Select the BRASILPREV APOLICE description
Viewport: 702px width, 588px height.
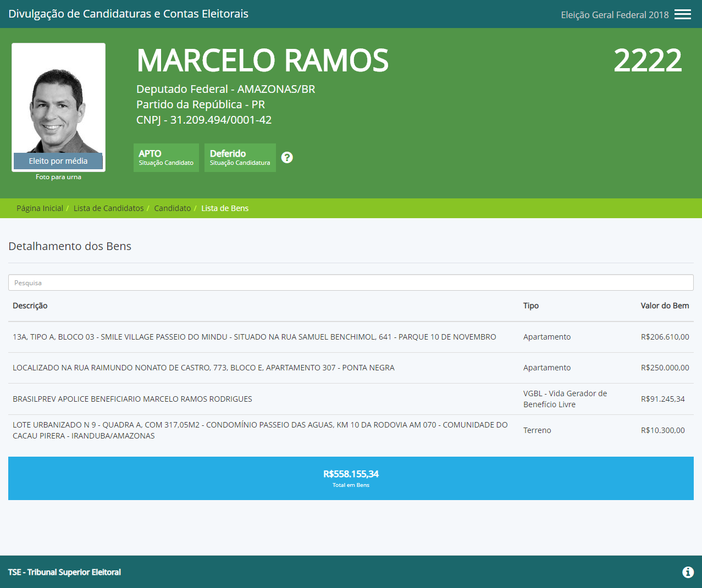[x=132, y=399]
